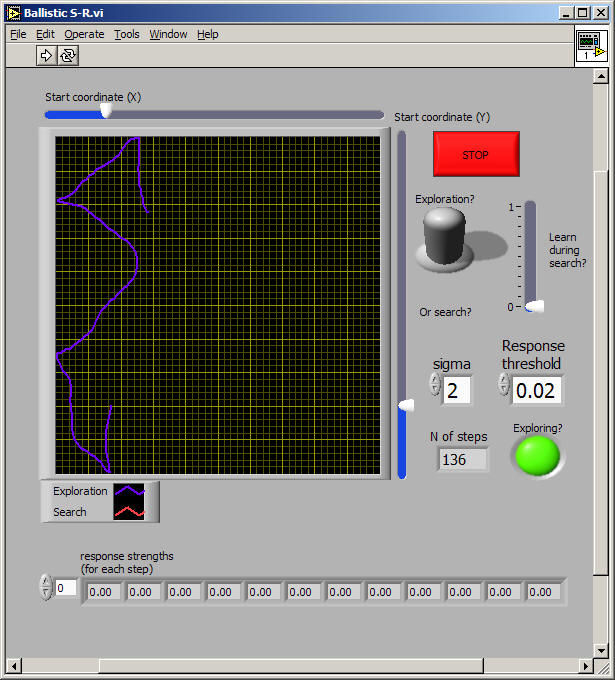Click the horizontal scrollbar right arrow
Screen dimensions: 615x680
pyautogui.click(x=586, y=666)
